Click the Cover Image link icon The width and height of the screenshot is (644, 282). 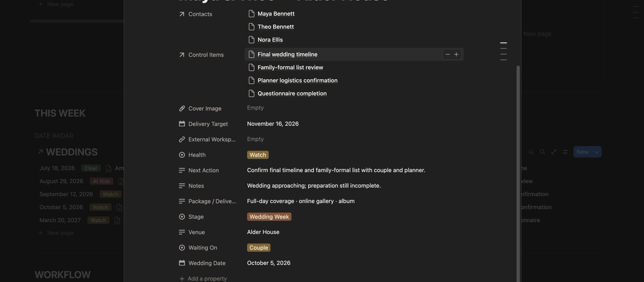pyautogui.click(x=182, y=108)
